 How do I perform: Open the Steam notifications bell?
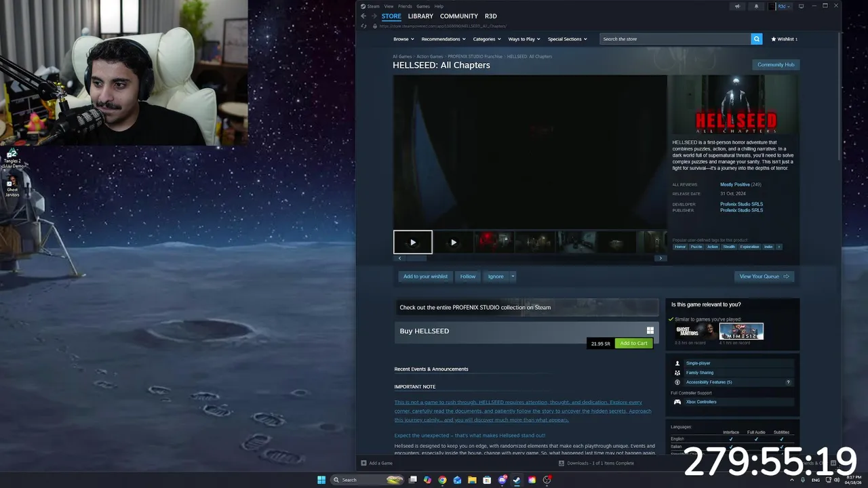(x=756, y=6)
